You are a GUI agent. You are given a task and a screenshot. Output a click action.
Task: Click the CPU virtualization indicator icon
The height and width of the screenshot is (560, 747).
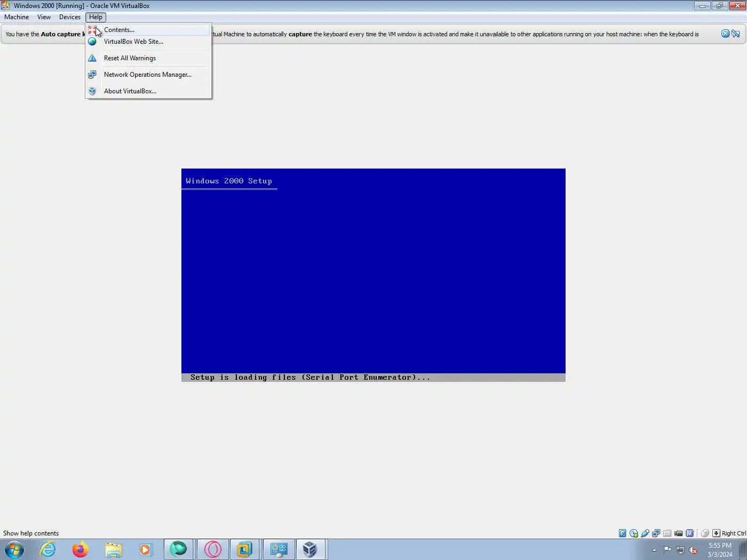(690, 533)
